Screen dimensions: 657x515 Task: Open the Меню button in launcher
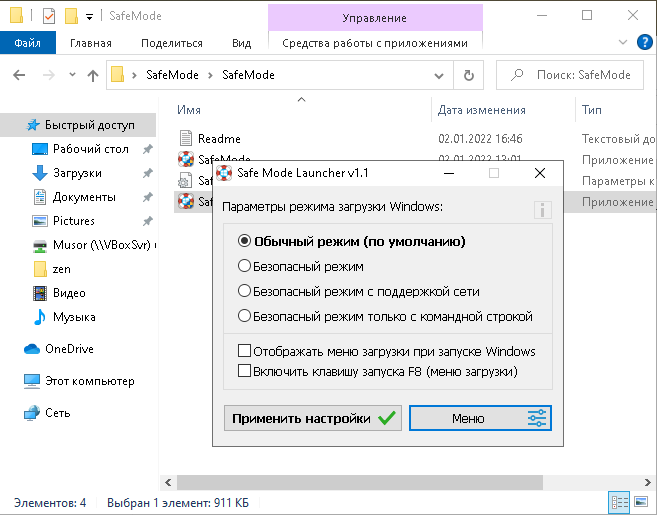[x=480, y=418]
